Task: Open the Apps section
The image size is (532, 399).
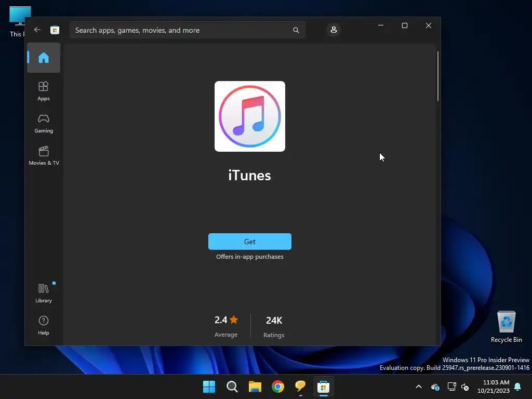Action: tap(44, 91)
